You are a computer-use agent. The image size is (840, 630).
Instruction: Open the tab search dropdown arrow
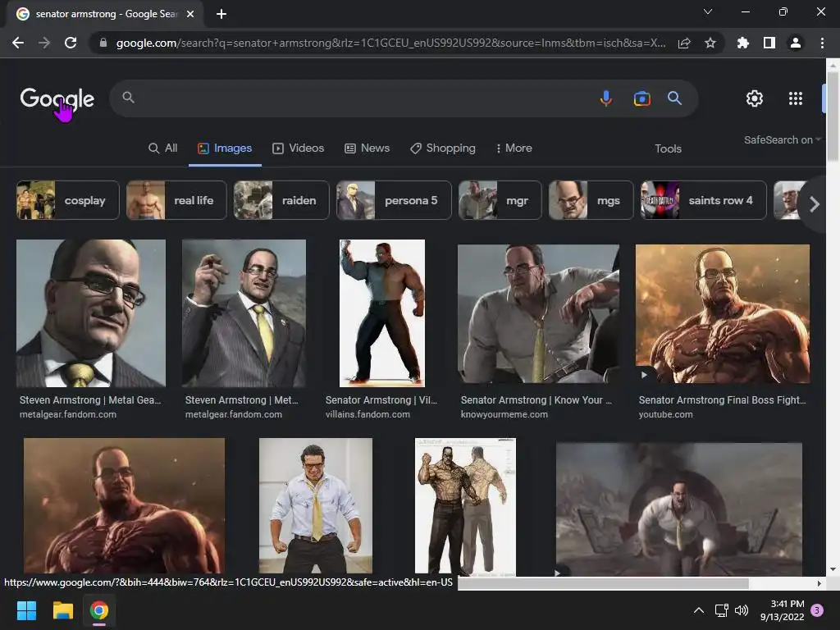[x=708, y=11]
